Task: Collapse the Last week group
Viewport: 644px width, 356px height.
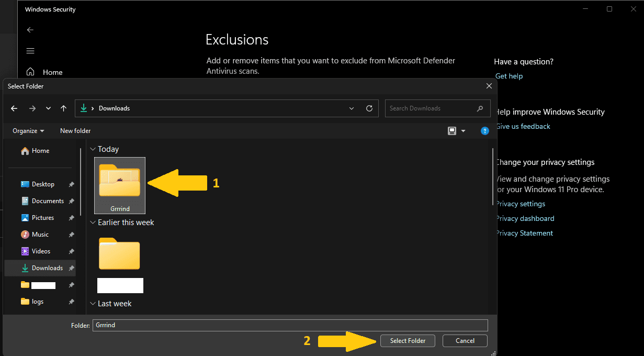Action: point(93,304)
